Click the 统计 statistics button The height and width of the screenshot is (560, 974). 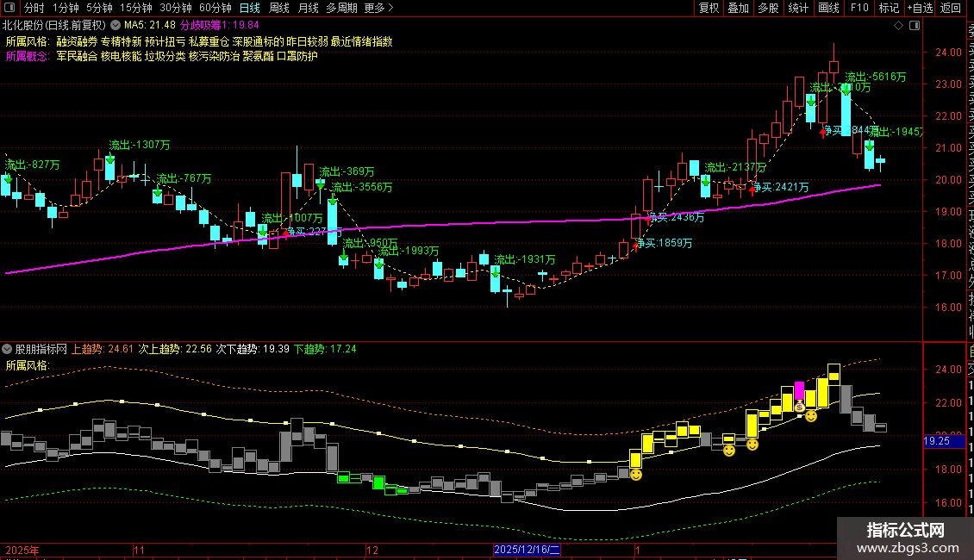click(798, 8)
